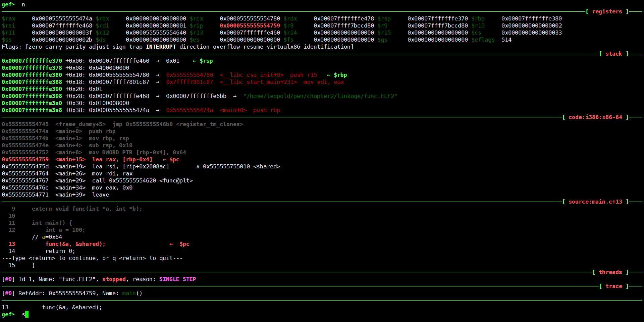Select the $rax register value 0x000055555555474a
The image size is (644, 322).
point(62,18)
